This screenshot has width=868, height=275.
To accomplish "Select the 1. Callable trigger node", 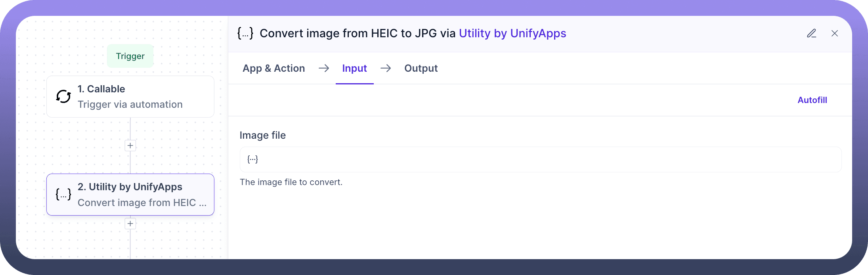I will coord(130,97).
